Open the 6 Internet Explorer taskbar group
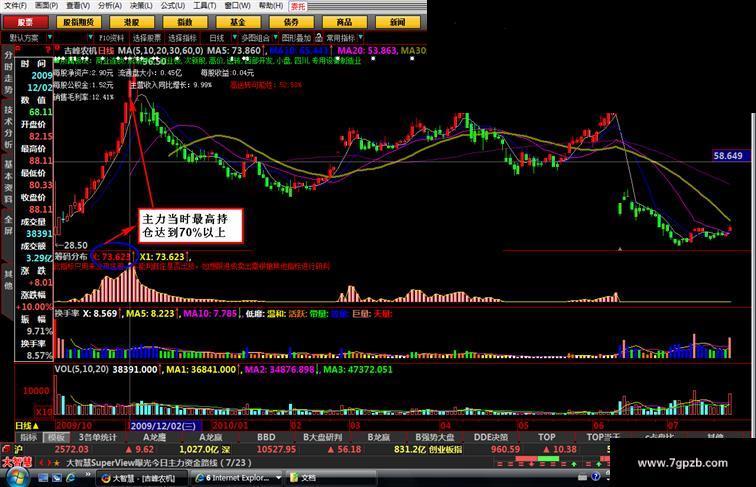 238,478
